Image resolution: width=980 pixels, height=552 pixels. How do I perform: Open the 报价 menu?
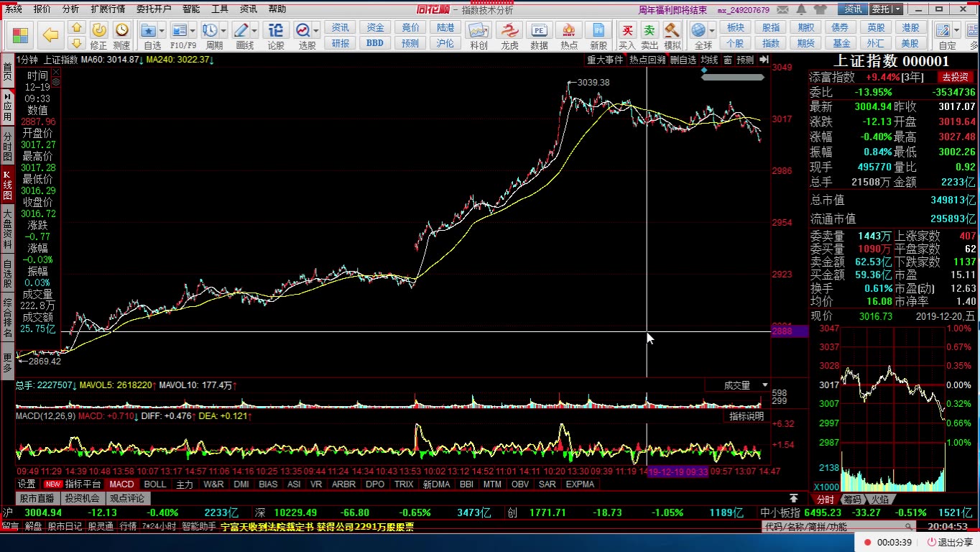pyautogui.click(x=42, y=9)
